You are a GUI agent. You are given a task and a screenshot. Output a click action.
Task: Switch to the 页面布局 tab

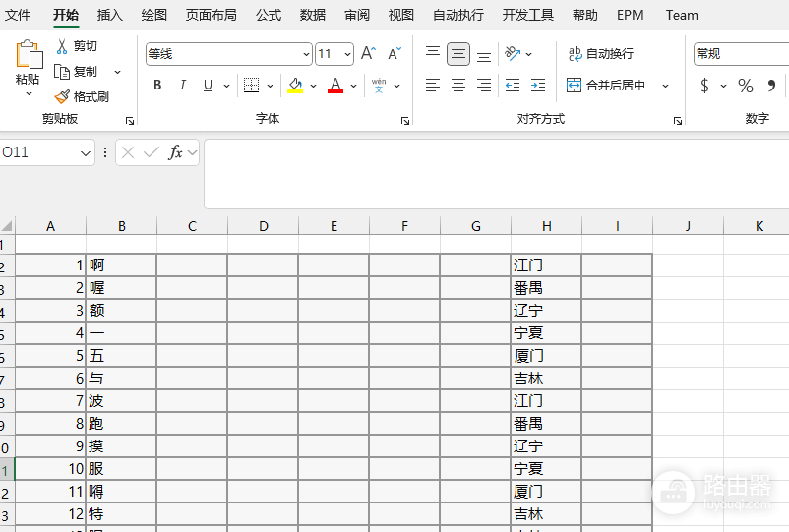pyautogui.click(x=212, y=15)
